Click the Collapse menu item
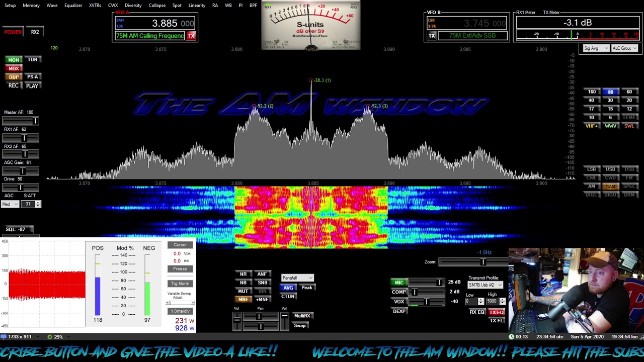This screenshot has width=644, height=362. coord(157,6)
